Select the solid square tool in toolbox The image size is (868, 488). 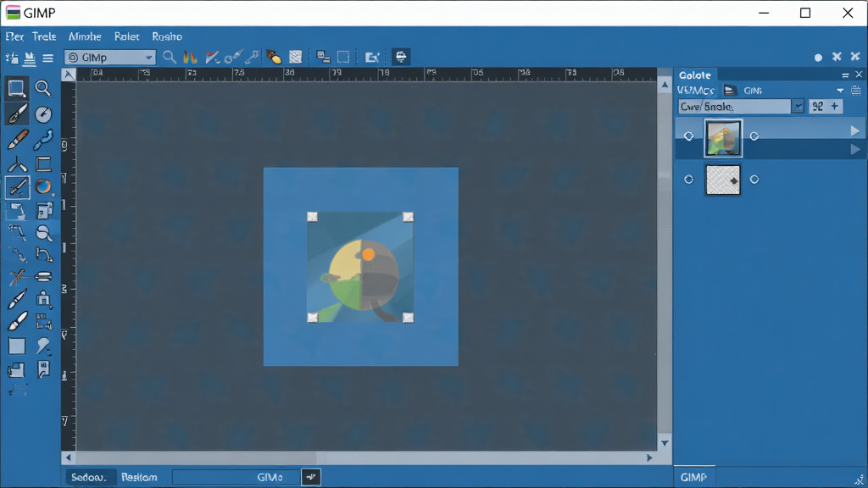click(x=17, y=347)
